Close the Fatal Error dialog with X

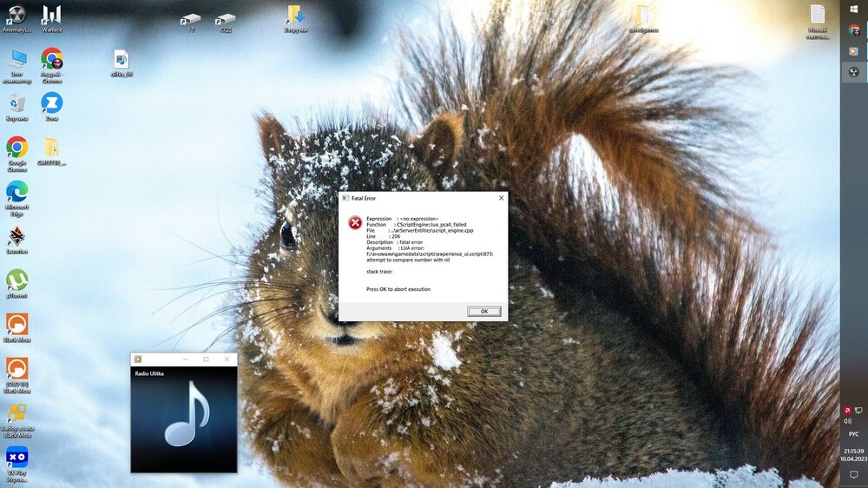(501, 198)
